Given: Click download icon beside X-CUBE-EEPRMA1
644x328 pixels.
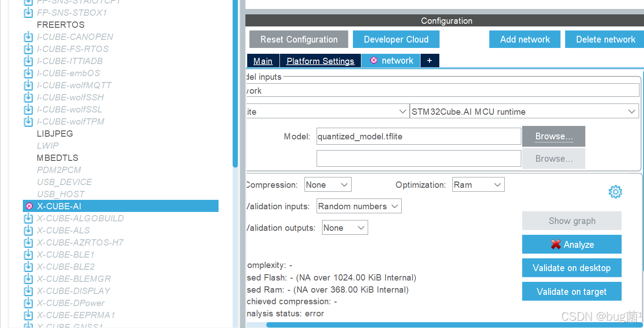Looking at the screenshot, I should pos(28,315).
